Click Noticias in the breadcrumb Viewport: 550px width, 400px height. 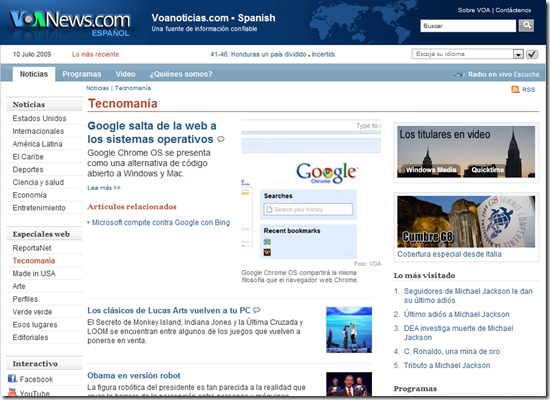coord(98,88)
